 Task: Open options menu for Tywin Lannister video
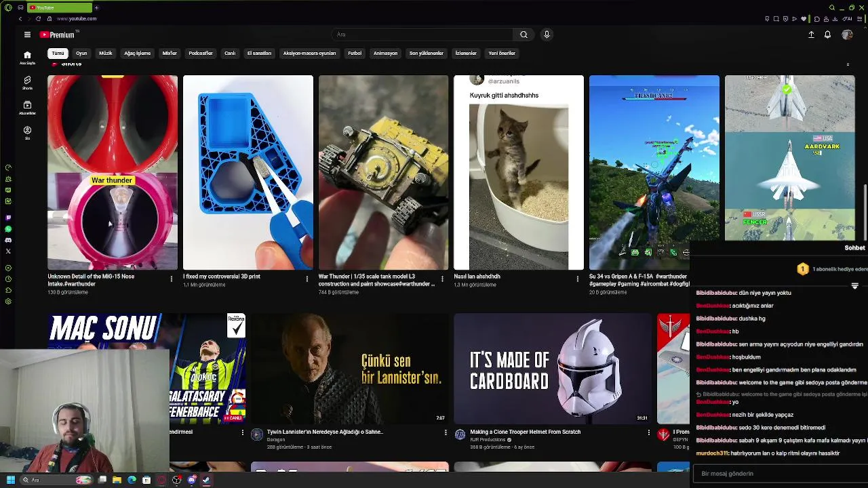tap(446, 432)
